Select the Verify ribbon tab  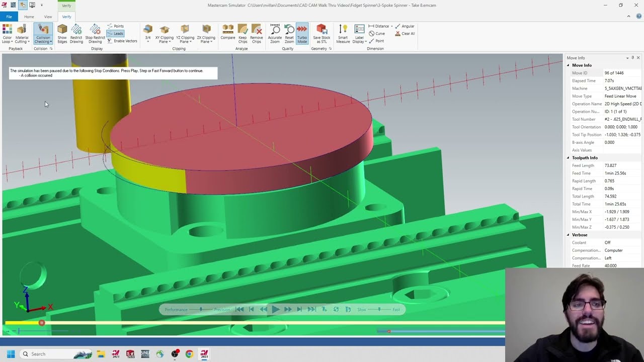pyautogui.click(x=66, y=17)
